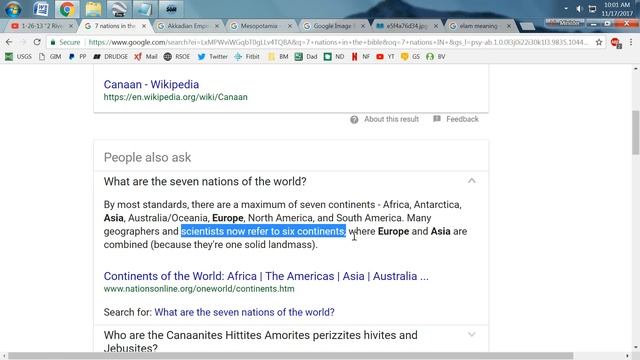The width and height of the screenshot is (640, 360).
Task: Switch to the 7 nations in the tab
Action: point(115,26)
